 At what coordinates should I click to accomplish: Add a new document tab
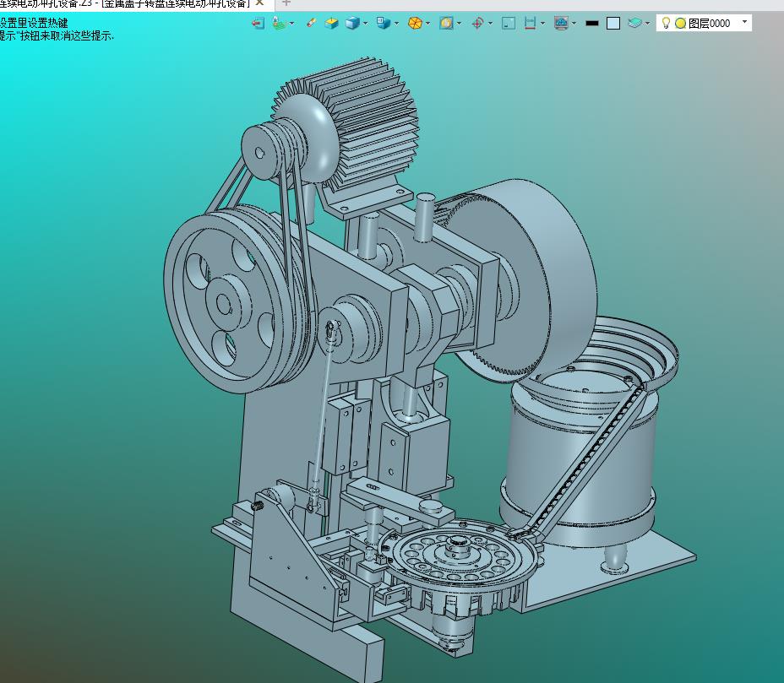pos(286,3)
